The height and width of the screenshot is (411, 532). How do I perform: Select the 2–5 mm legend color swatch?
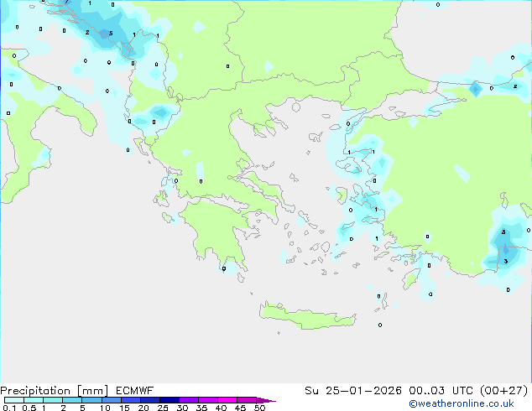pos(72,400)
